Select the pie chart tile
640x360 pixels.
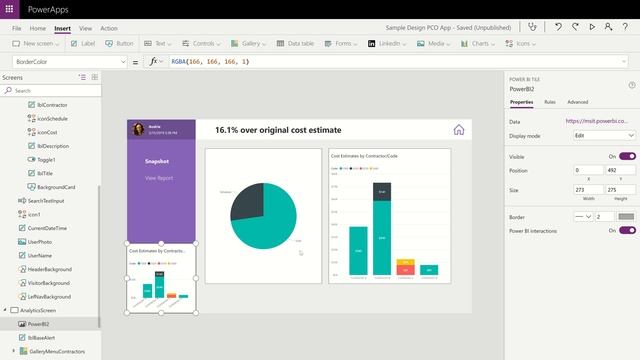pos(263,216)
